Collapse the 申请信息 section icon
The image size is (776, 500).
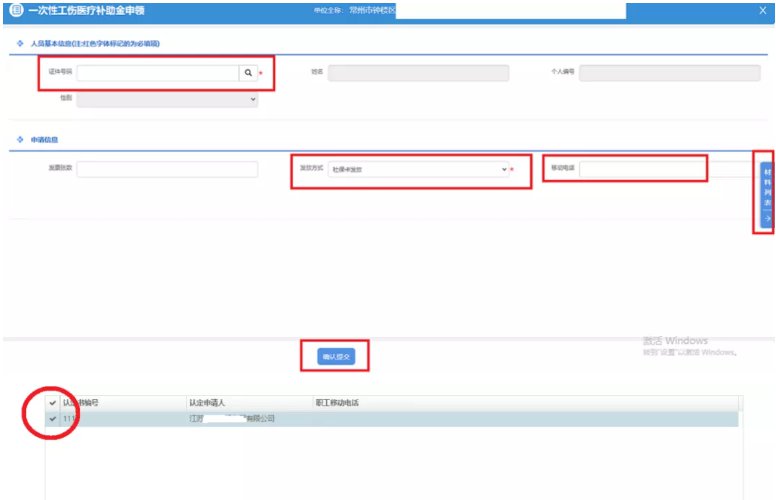[x=20, y=140]
